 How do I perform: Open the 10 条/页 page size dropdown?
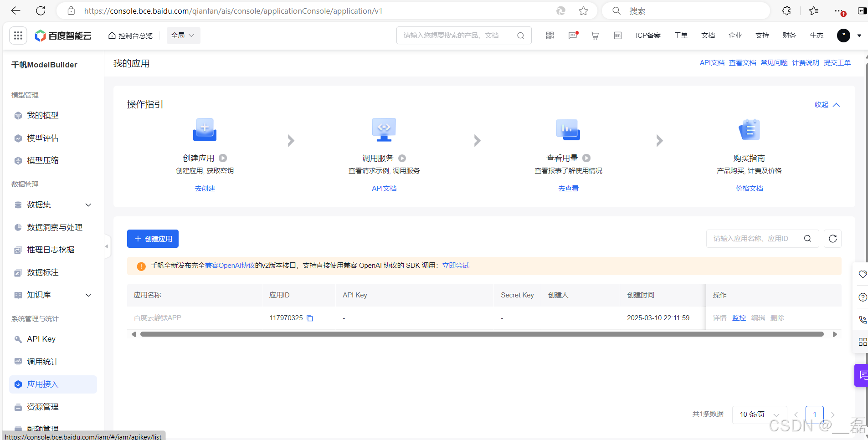(x=759, y=414)
